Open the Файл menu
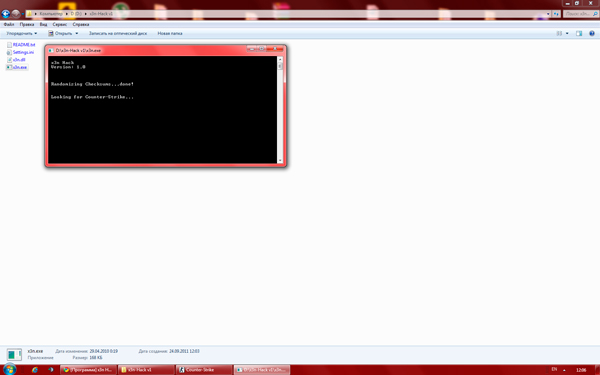 pyautogui.click(x=9, y=24)
